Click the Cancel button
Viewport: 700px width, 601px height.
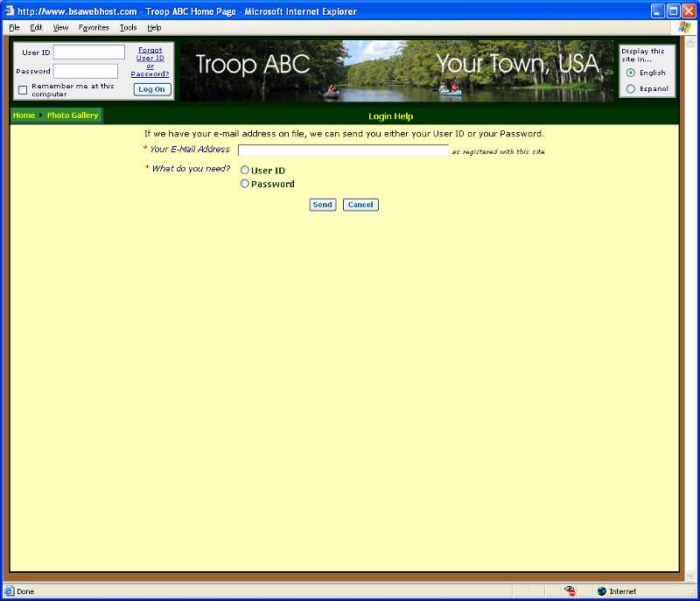(360, 205)
